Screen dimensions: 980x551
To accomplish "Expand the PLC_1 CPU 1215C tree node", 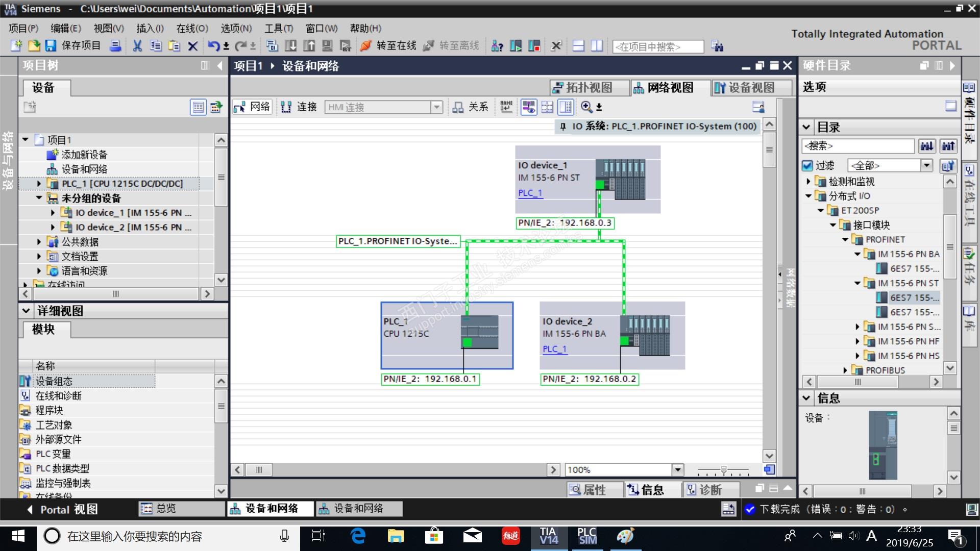I will pos(39,184).
